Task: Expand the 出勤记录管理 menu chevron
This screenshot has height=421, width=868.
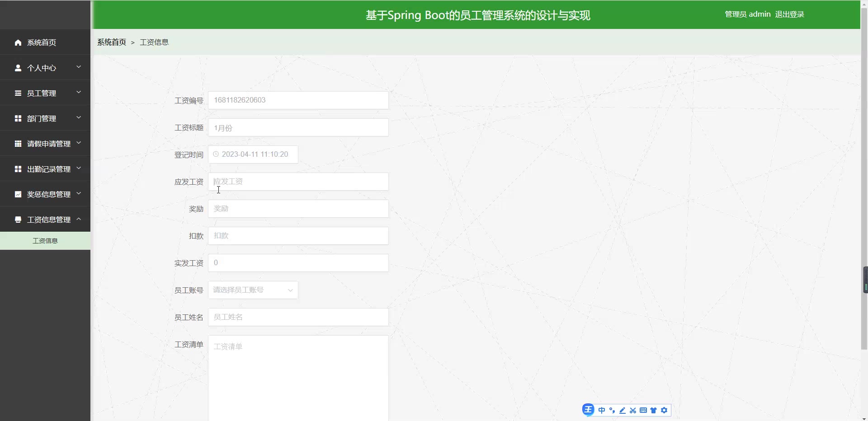Action: (79, 168)
